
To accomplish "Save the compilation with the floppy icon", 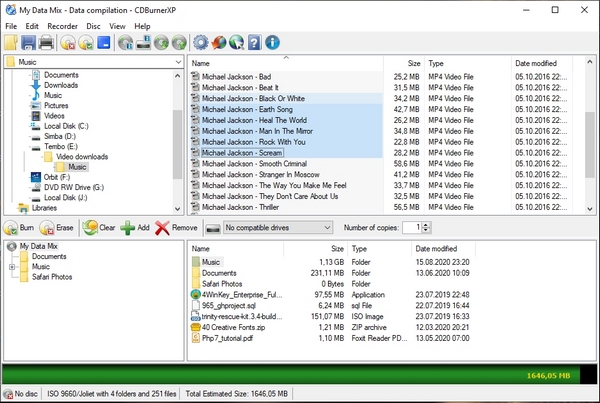I will click(x=28, y=42).
